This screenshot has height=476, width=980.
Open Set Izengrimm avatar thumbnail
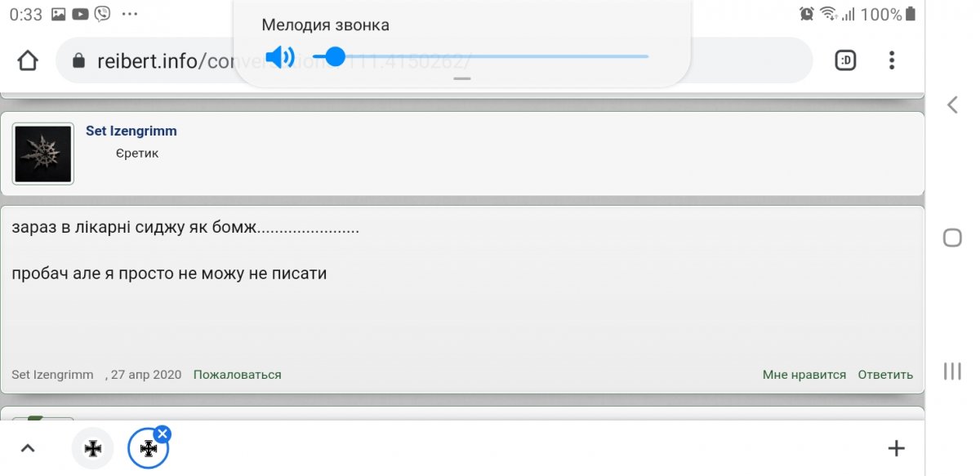pyautogui.click(x=43, y=153)
